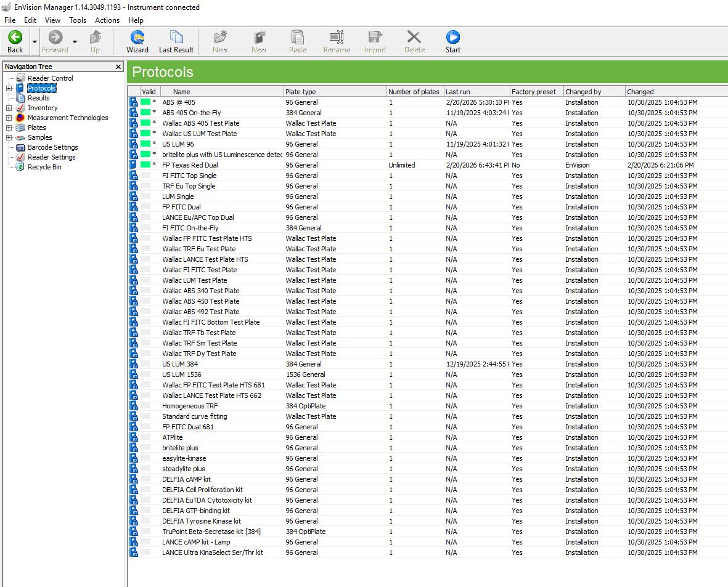Viewport: 728px width, 587px height.
Task: Click green valid indicator for FP Texas Red Dual
Action: (145, 165)
